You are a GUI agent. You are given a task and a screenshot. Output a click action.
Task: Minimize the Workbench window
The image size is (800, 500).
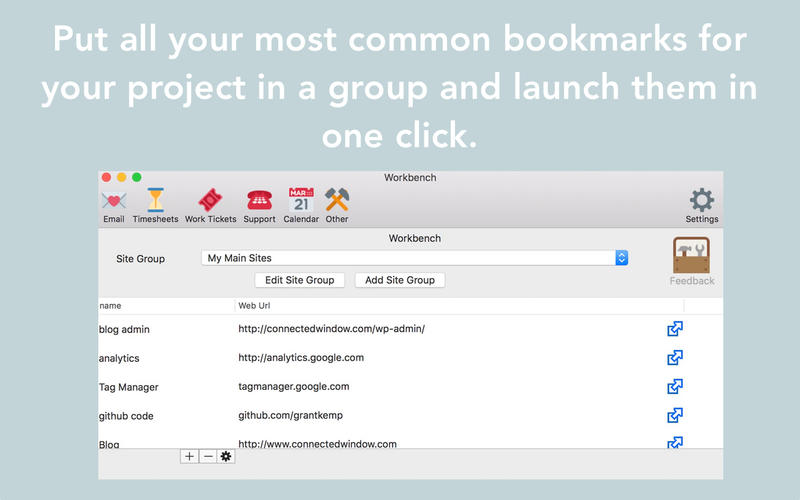point(121,177)
